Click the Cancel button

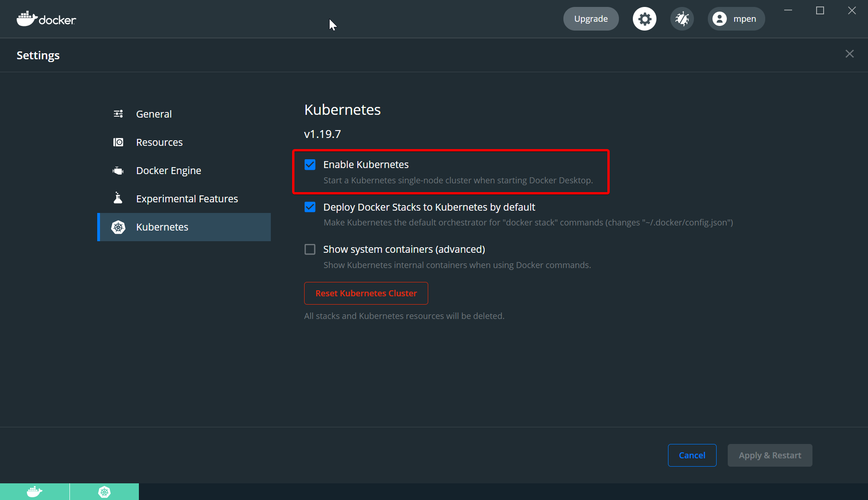[x=692, y=455]
